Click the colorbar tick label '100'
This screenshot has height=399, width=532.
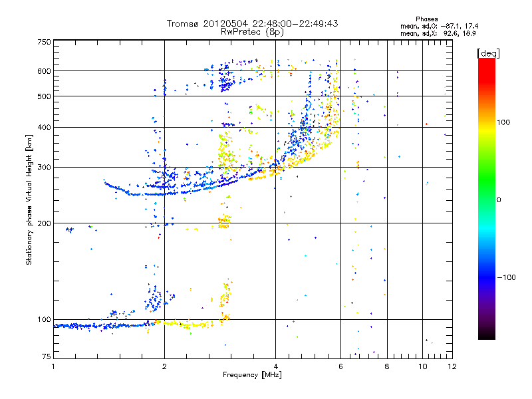(503, 122)
